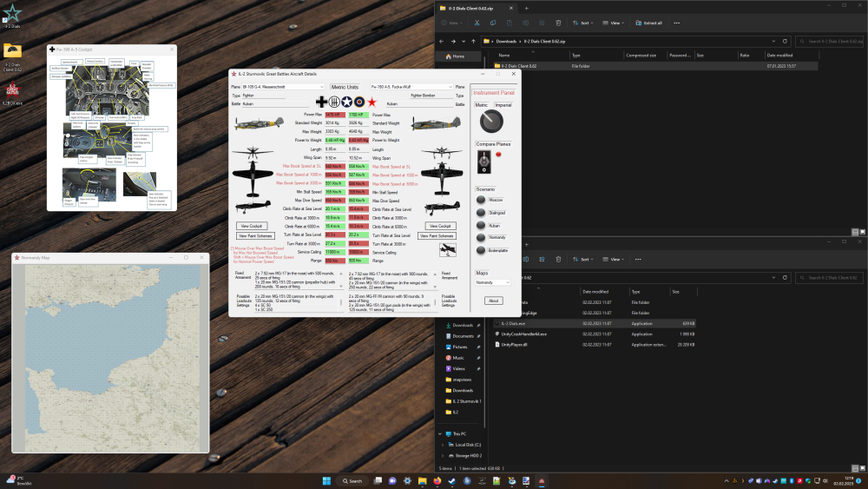Click the British RAF roundel icon

(359, 102)
